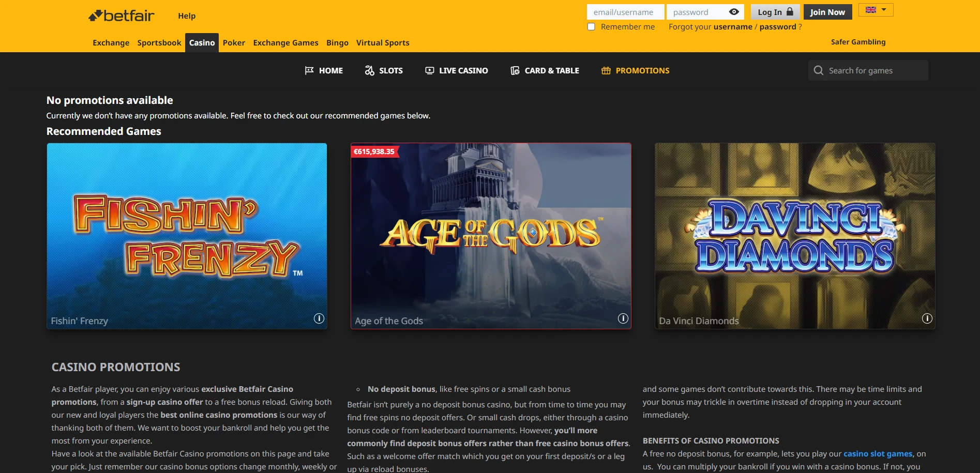The height and width of the screenshot is (473, 980).
Task: Switch to the Poker tab
Action: coord(234,43)
